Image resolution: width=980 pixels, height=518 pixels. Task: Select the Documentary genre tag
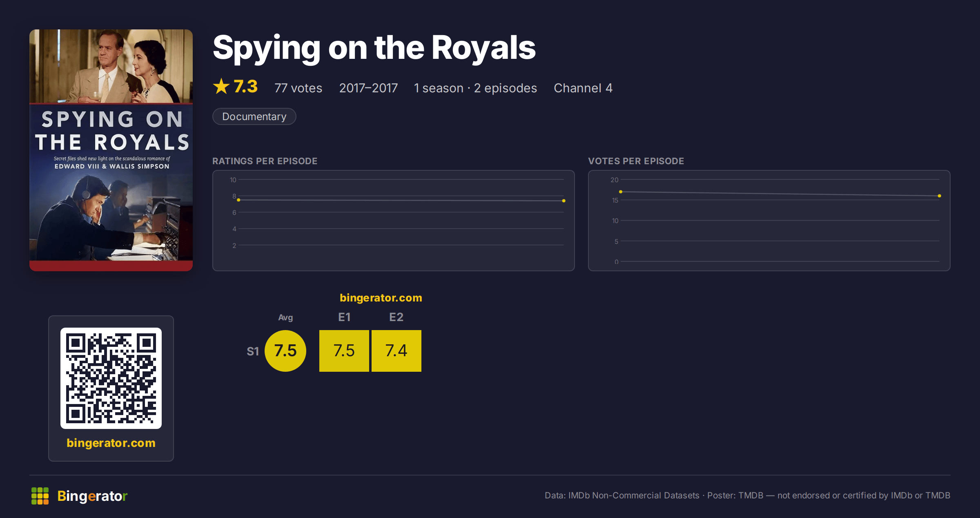point(254,116)
